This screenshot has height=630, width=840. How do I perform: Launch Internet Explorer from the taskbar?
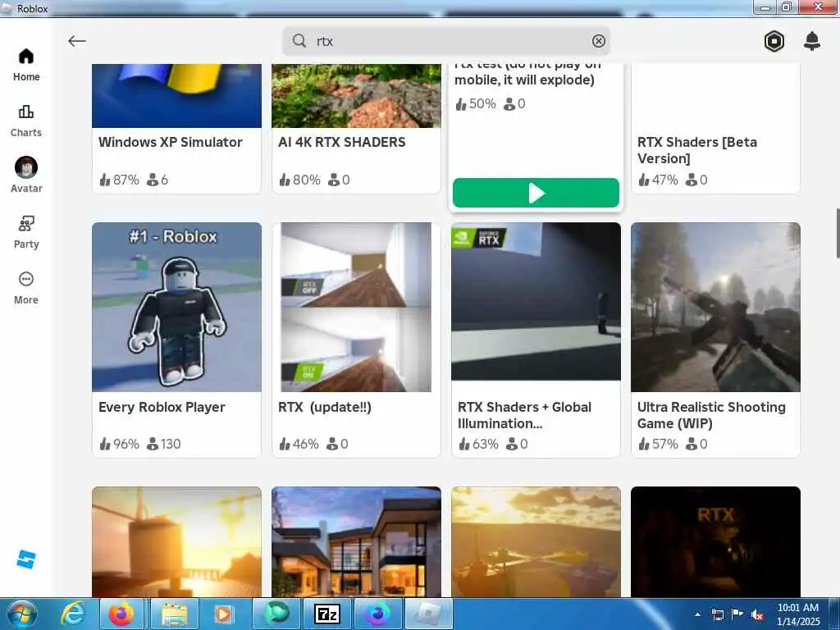click(x=73, y=614)
